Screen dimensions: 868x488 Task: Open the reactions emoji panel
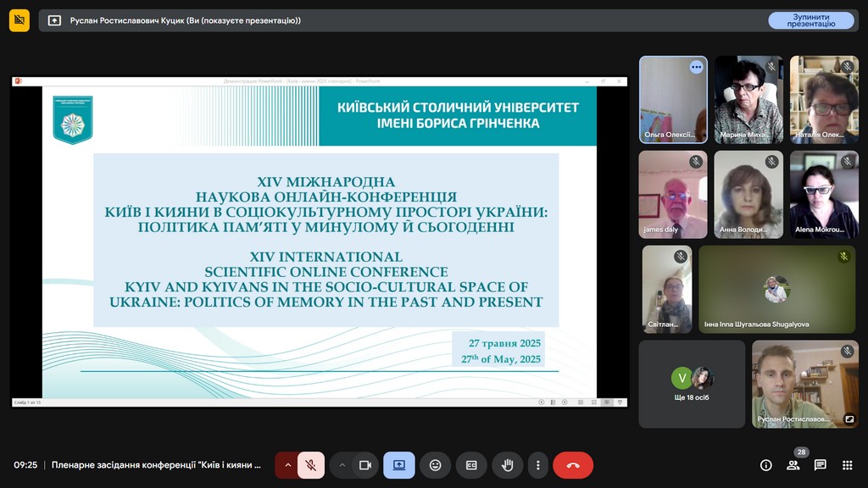click(x=436, y=465)
